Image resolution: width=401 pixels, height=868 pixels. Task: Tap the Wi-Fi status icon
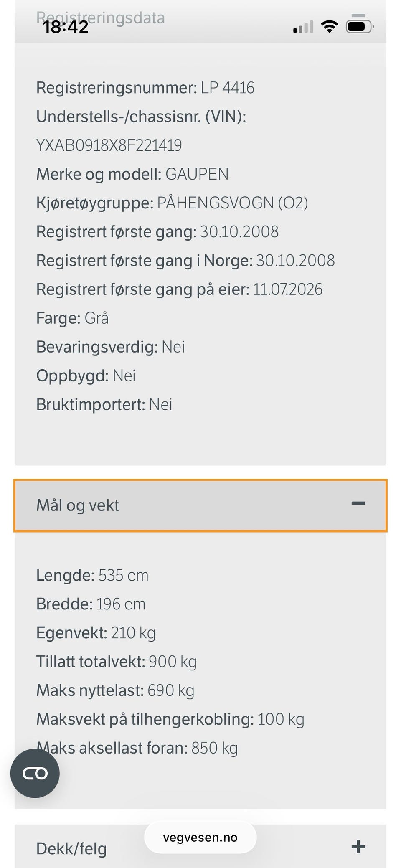click(x=329, y=27)
